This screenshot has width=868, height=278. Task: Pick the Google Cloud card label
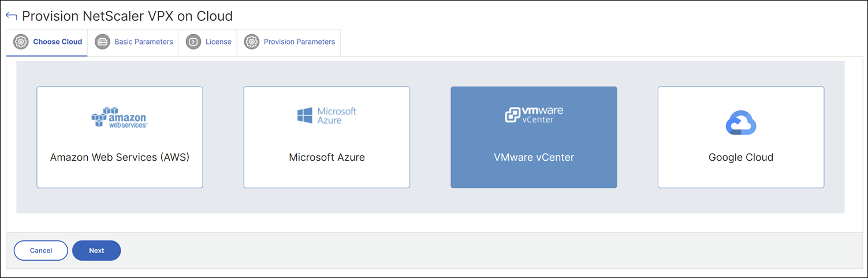(x=740, y=157)
